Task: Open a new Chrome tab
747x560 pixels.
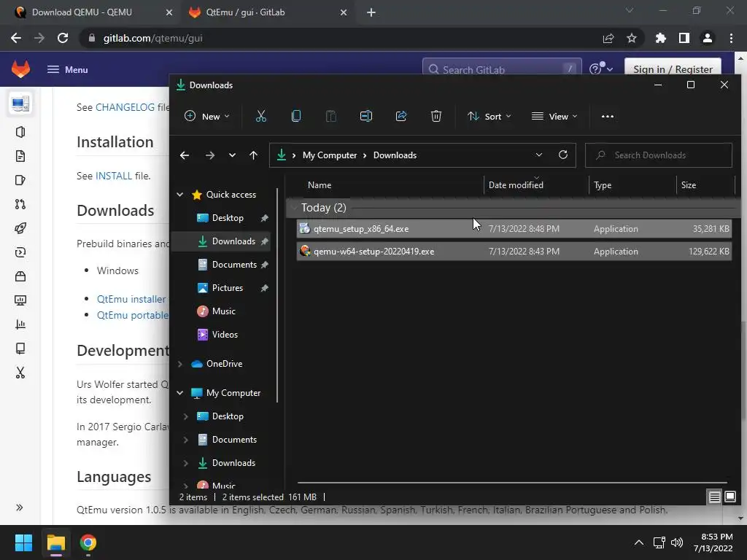Action: point(371,12)
